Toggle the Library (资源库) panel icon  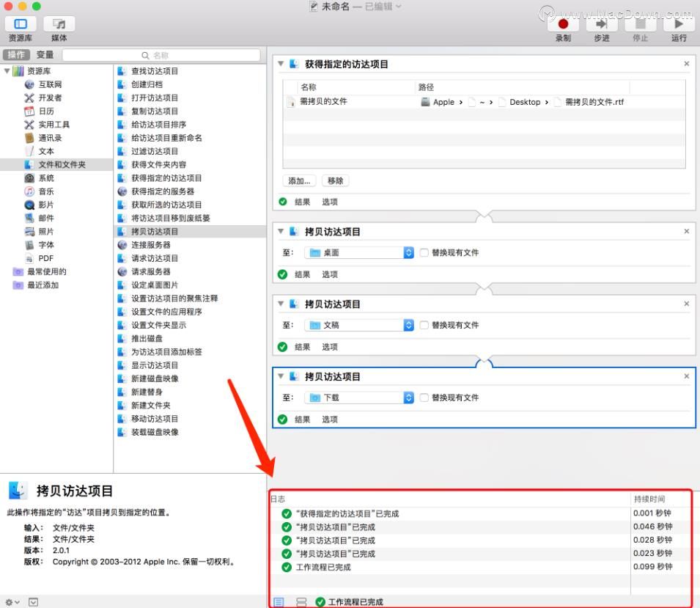click(x=21, y=24)
